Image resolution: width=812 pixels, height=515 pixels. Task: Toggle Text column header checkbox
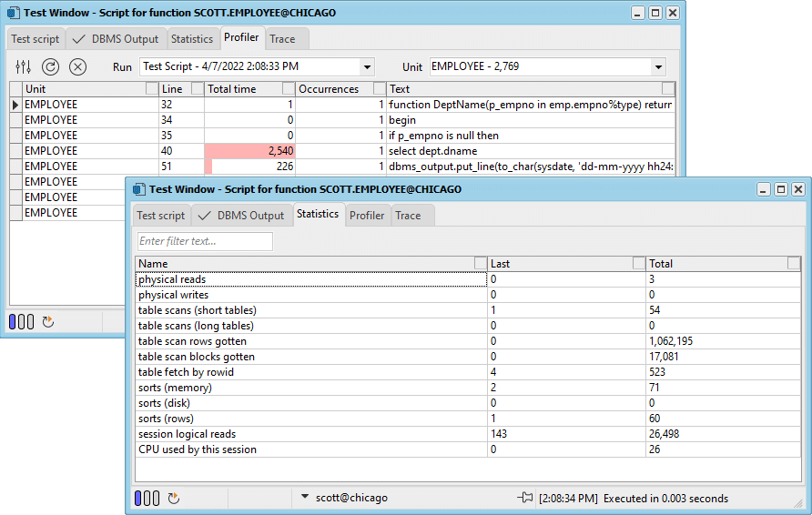point(668,89)
